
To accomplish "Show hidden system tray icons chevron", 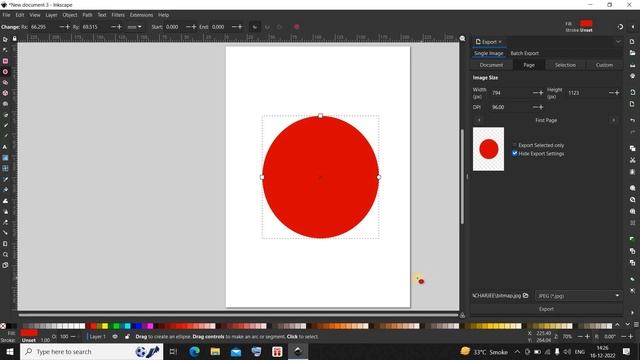I will [517, 351].
